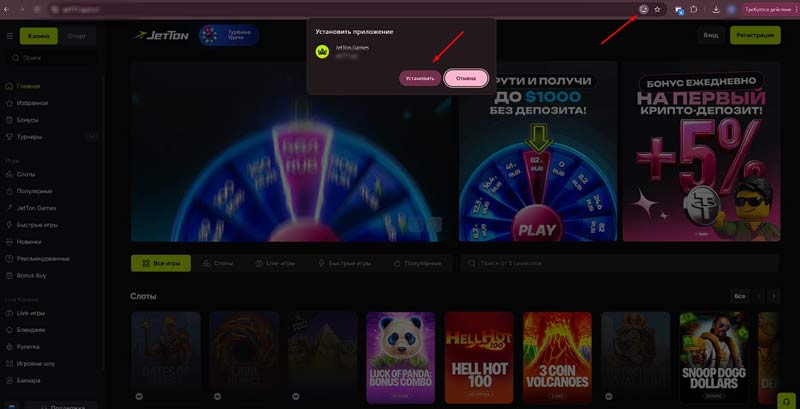Click the JetTon logo
The image size is (800, 409).
[x=160, y=36]
